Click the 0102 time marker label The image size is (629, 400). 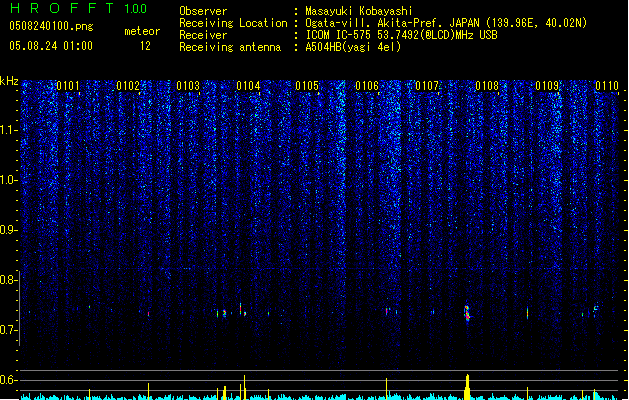(x=128, y=86)
